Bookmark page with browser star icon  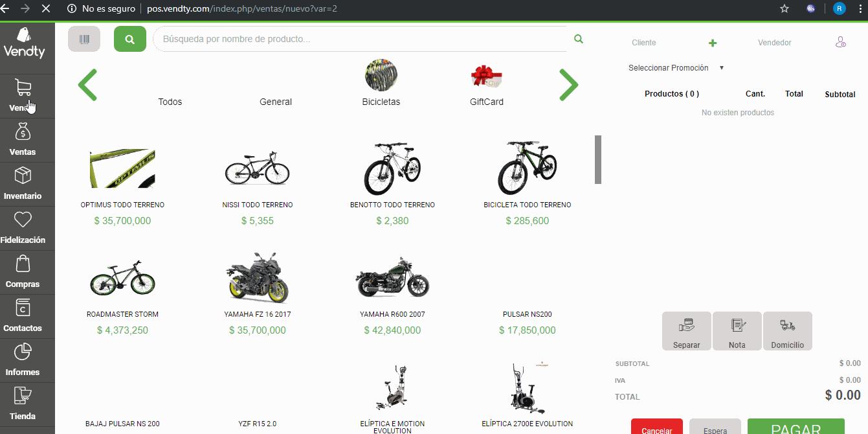coord(785,9)
